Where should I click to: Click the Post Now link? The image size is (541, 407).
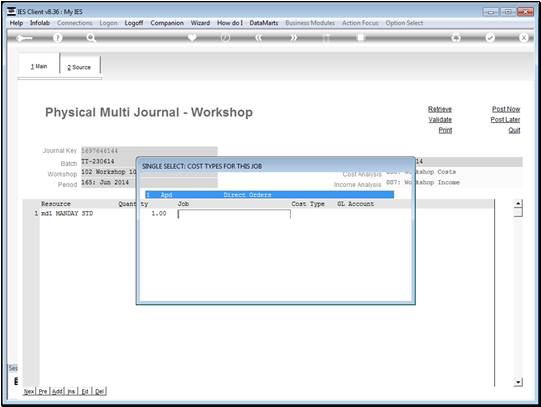(x=506, y=109)
